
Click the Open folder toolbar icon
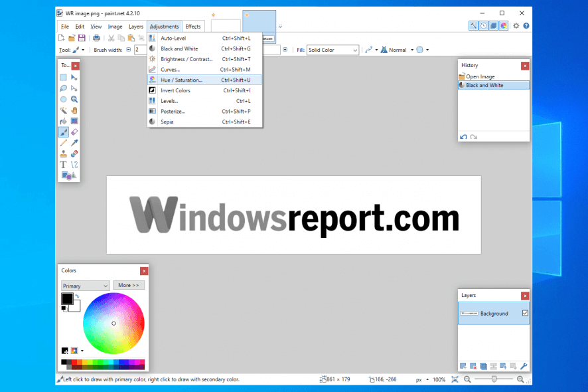tap(72, 38)
